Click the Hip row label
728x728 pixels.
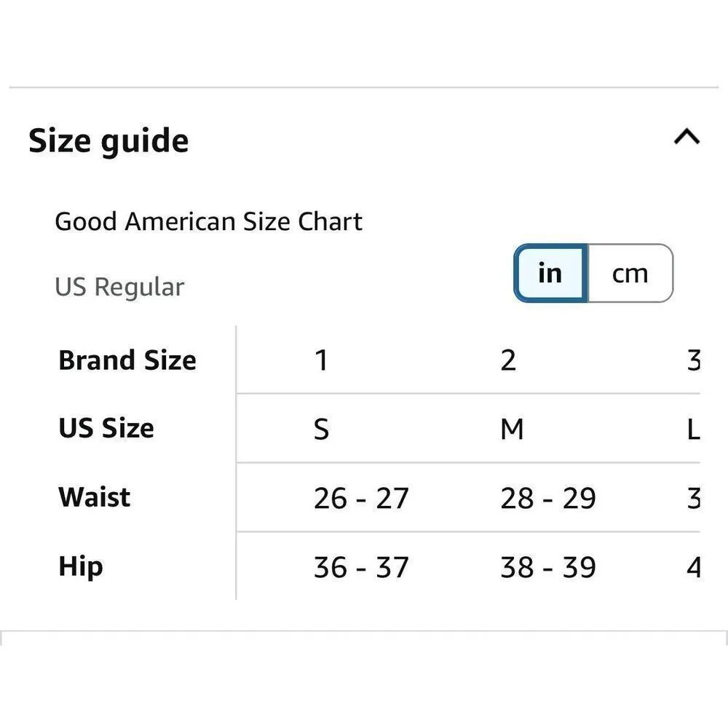(80, 566)
